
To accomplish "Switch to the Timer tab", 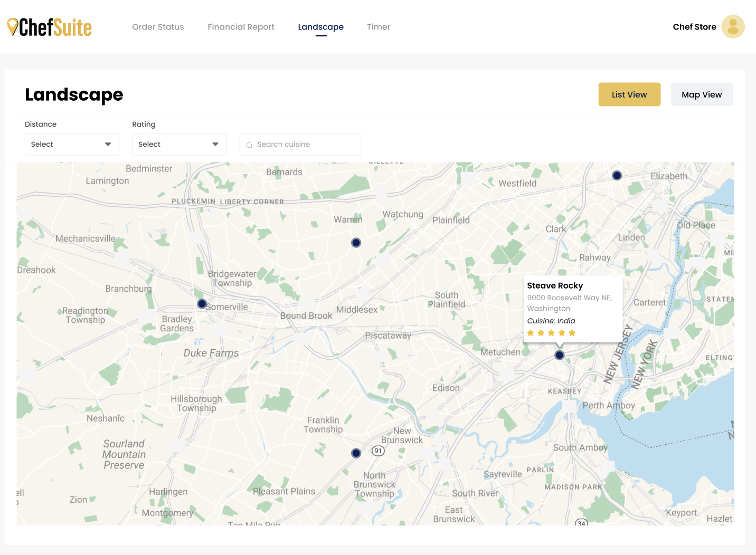I will [x=379, y=27].
